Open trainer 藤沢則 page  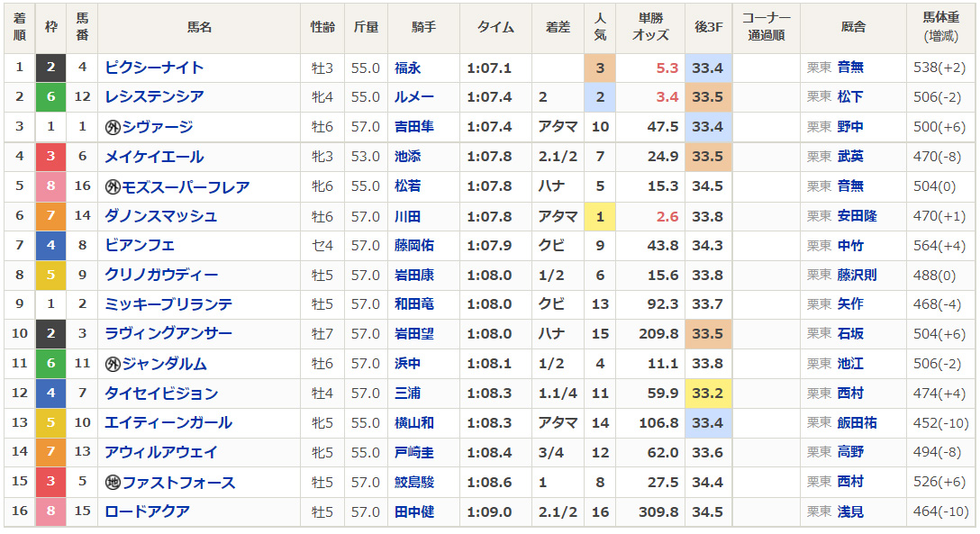click(857, 275)
